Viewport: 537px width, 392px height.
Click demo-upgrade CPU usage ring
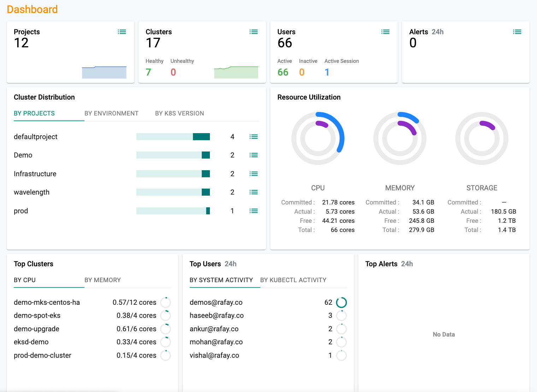click(x=165, y=329)
